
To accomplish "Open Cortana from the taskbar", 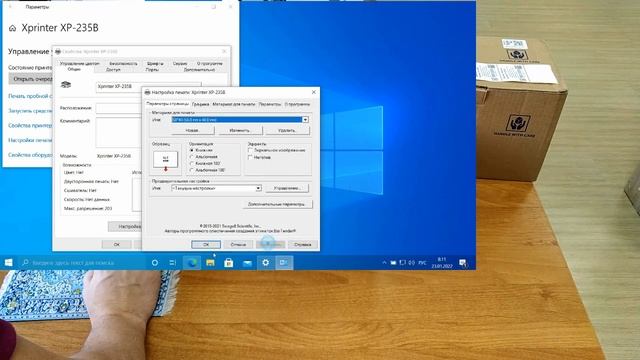I will (155, 263).
